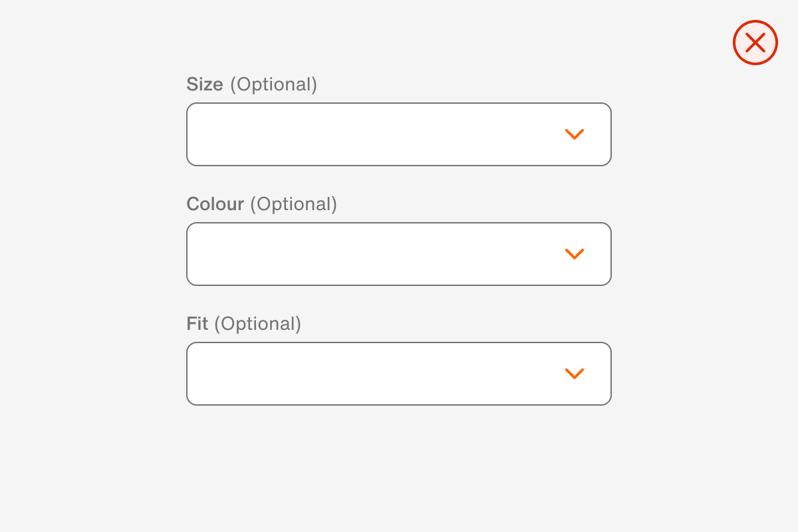Viewport: 798px width, 532px height.
Task: Click the Fit (Optional) label
Action: (x=243, y=324)
